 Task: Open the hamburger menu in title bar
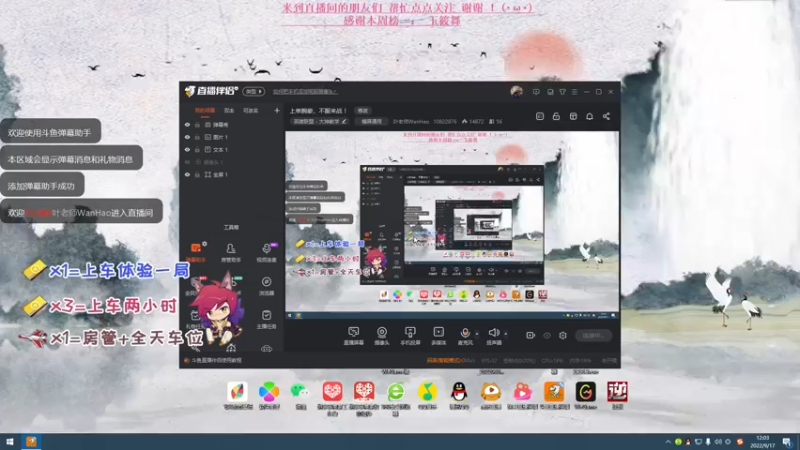click(x=574, y=92)
